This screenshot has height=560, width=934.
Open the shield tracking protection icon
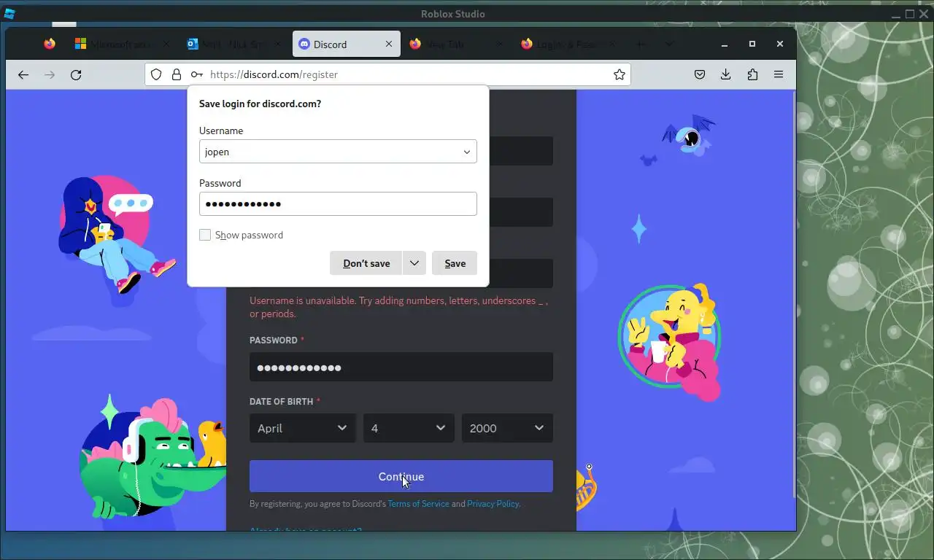click(x=156, y=74)
